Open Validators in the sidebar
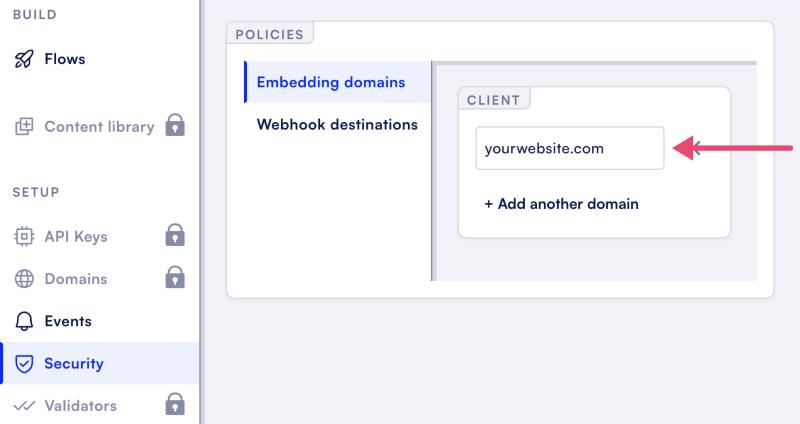This screenshot has width=800, height=424. pyautogui.click(x=81, y=406)
